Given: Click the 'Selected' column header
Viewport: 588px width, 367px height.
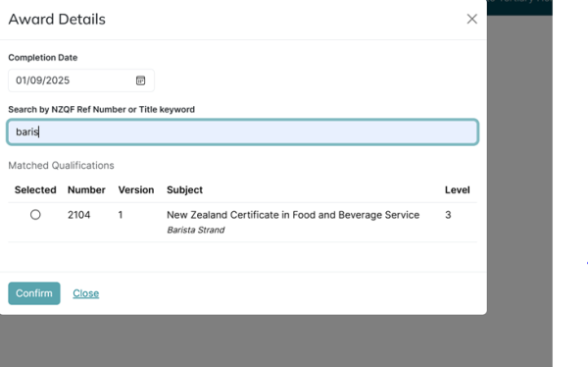Looking at the screenshot, I should click(35, 190).
